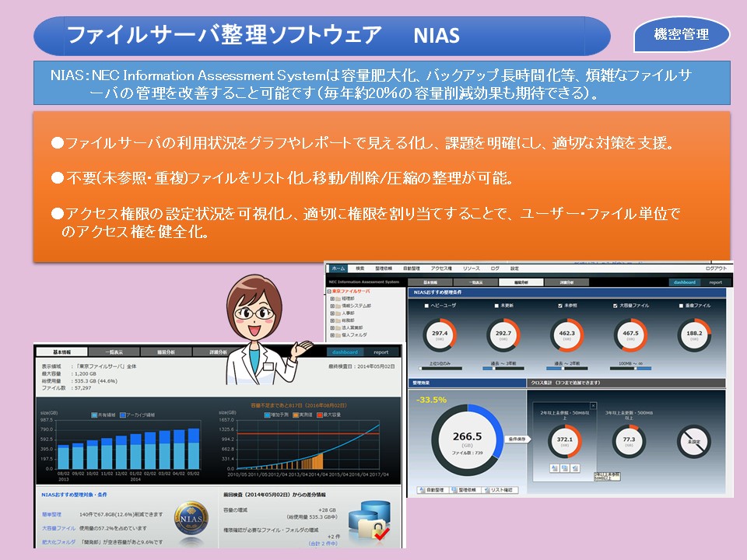The image size is (747, 560).
Task: Enable the 未更新 checkbox
Action: coord(497,306)
